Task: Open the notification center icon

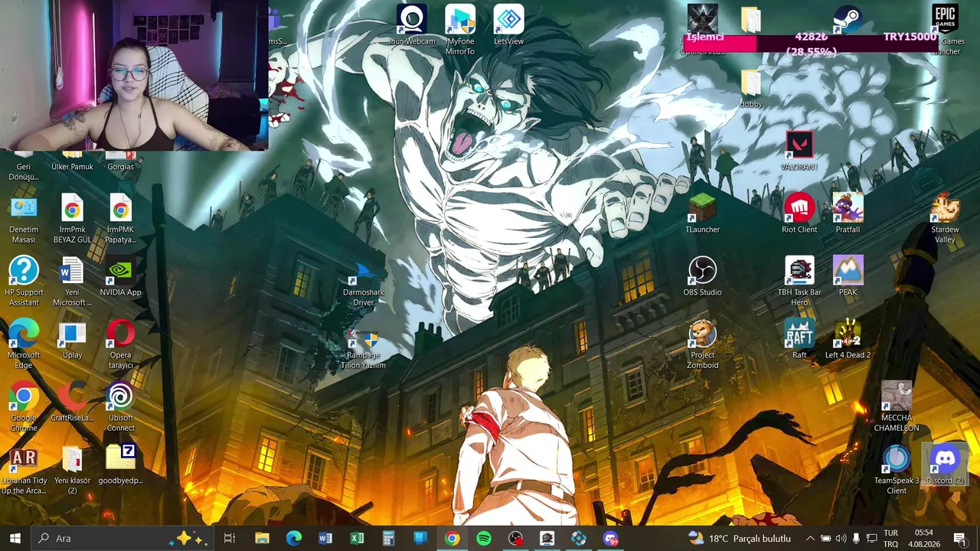Action: [960, 538]
